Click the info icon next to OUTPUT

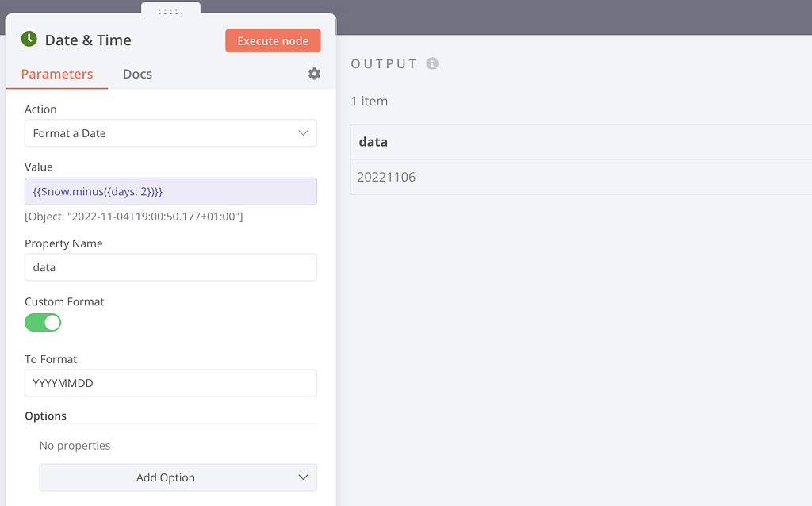(x=432, y=63)
